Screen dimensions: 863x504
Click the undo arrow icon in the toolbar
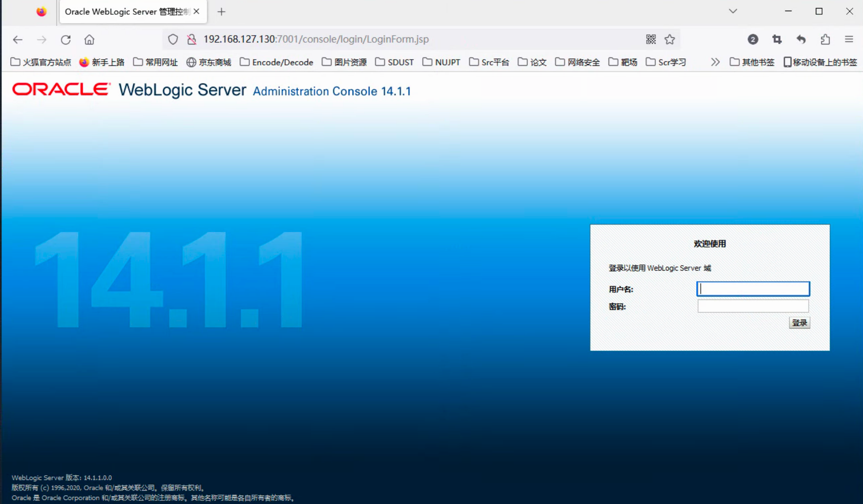tap(801, 40)
